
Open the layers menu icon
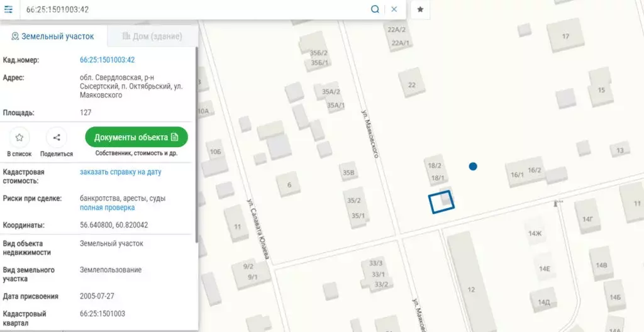click(x=8, y=9)
